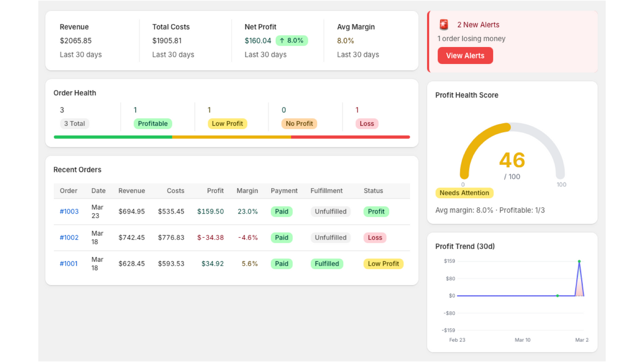The width and height of the screenshot is (644, 362).
Task: Click Fulfilled badge for order #1001
Action: coord(327,264)
